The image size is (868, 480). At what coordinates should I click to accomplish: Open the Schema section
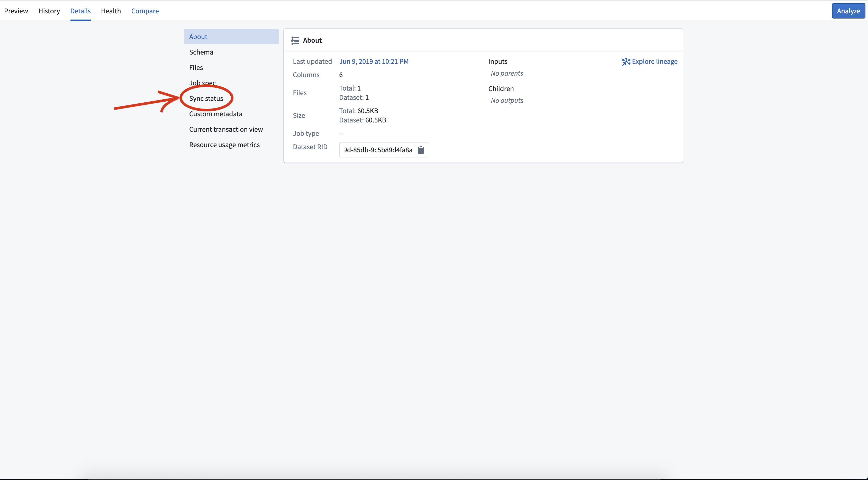click(x=231, y=52)
